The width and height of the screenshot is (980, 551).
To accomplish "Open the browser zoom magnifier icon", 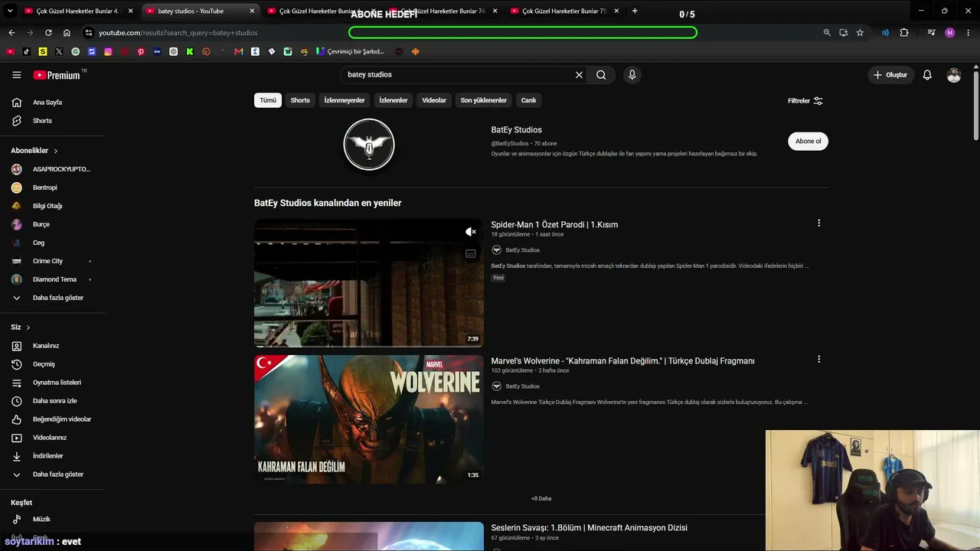I will click(x=827, y=33).
